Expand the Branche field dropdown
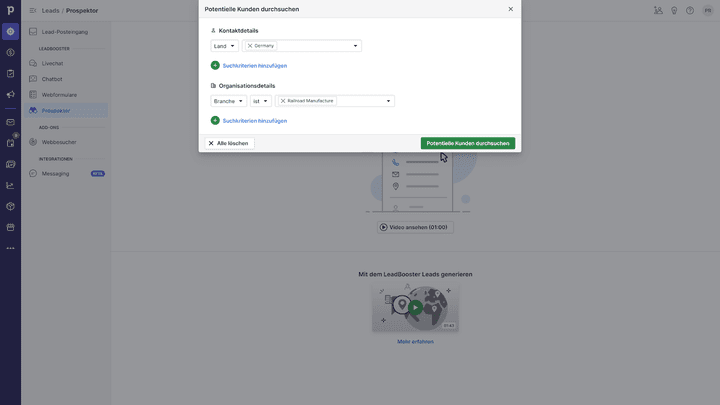Image resolution: width=720 pixels, height=405 pixels. tap(228, 101)
